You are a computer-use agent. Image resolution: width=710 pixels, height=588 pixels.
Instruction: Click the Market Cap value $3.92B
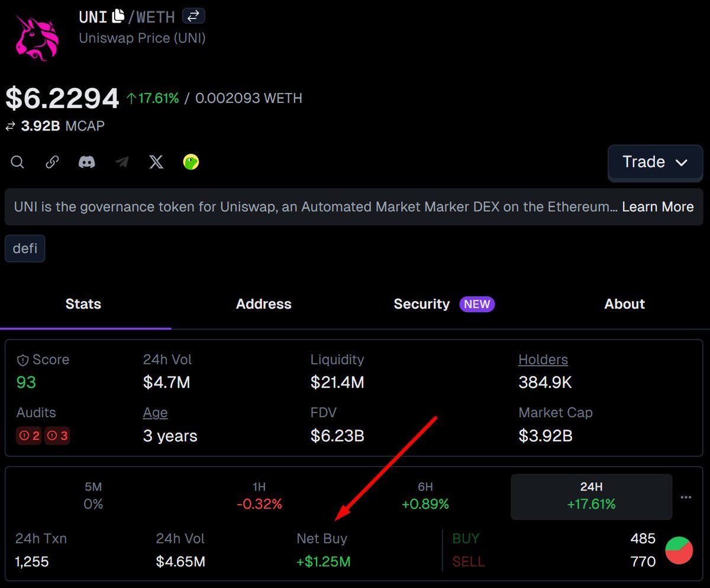(546, 437)
